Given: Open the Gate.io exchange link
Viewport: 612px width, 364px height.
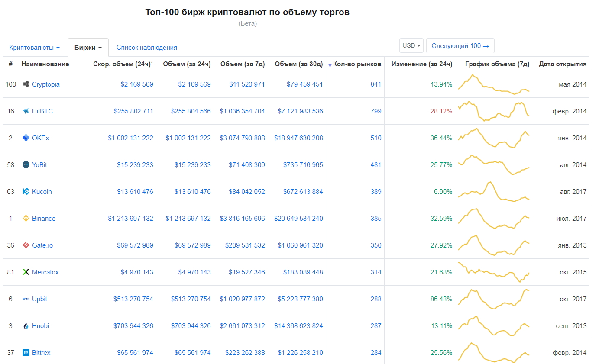Looking at the screenshot, I should pos(42,245).
